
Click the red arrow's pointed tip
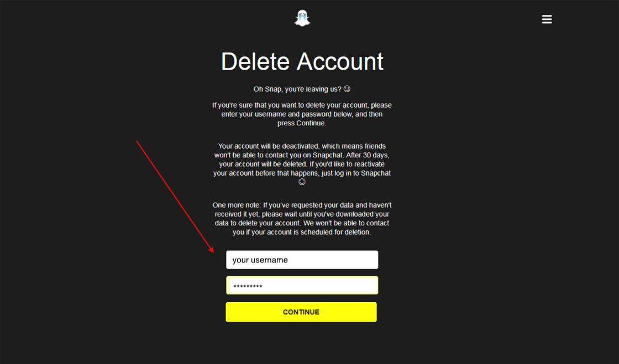click(212, 251)
